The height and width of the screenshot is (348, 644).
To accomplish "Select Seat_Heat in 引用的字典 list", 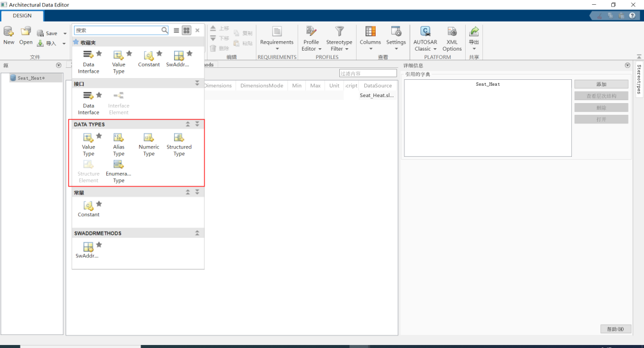I will click(x=488, y=84).
